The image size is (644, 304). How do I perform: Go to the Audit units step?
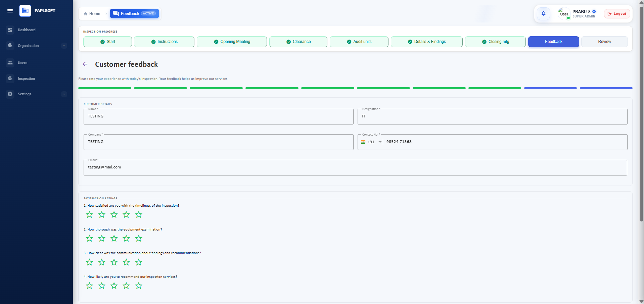[x=359, y=42]
